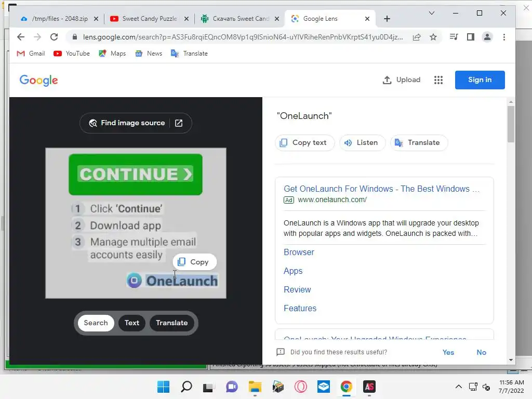Show hidden system tray icons

(x=458, y=387)
